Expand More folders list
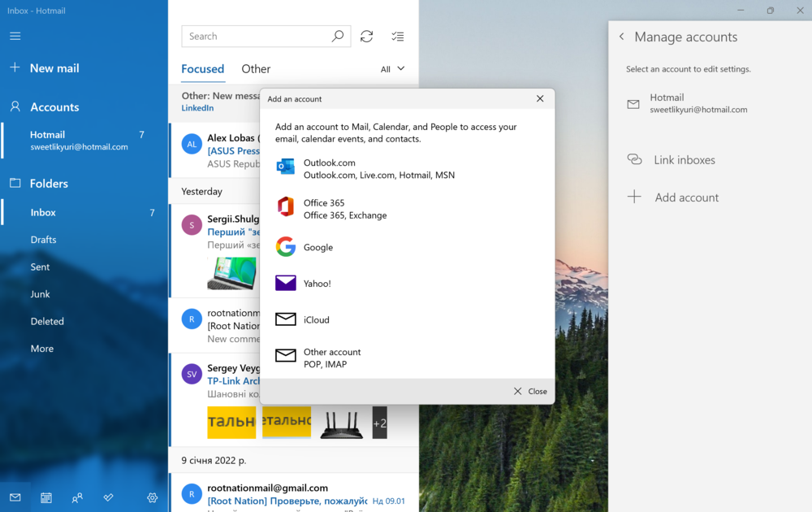The width and height of the screenshot is (812, 512). point(42,349)
